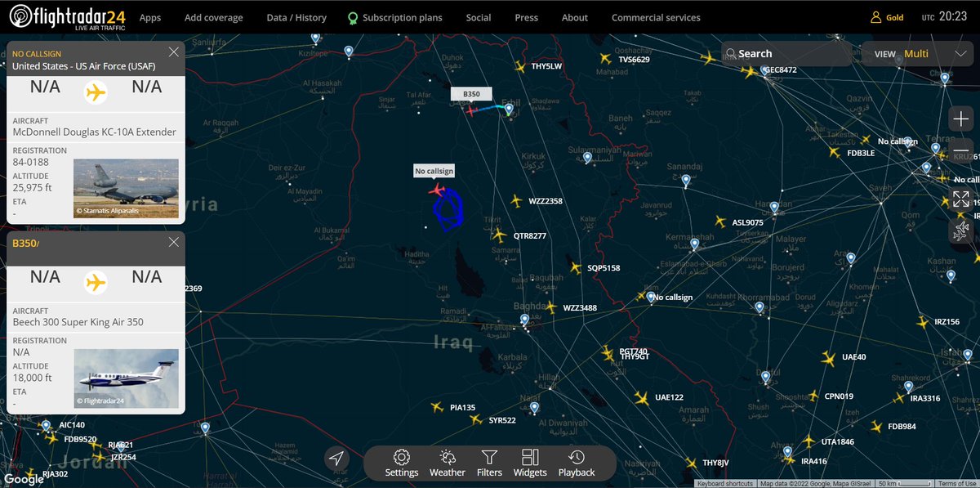The height and width of the screenshot is (488, 980).
Task: Open the Super King Air 350 photo
Action: 126,378
